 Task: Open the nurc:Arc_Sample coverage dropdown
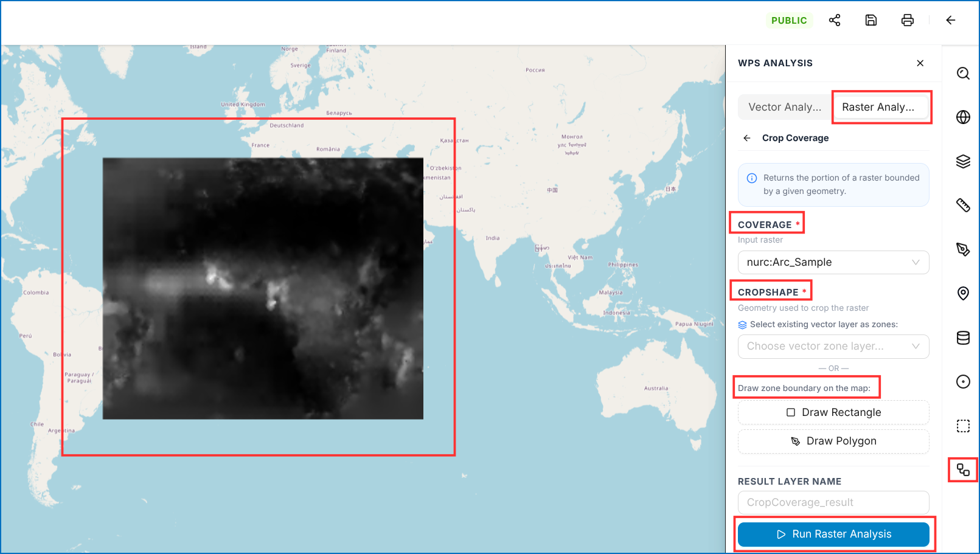point(833,262)
